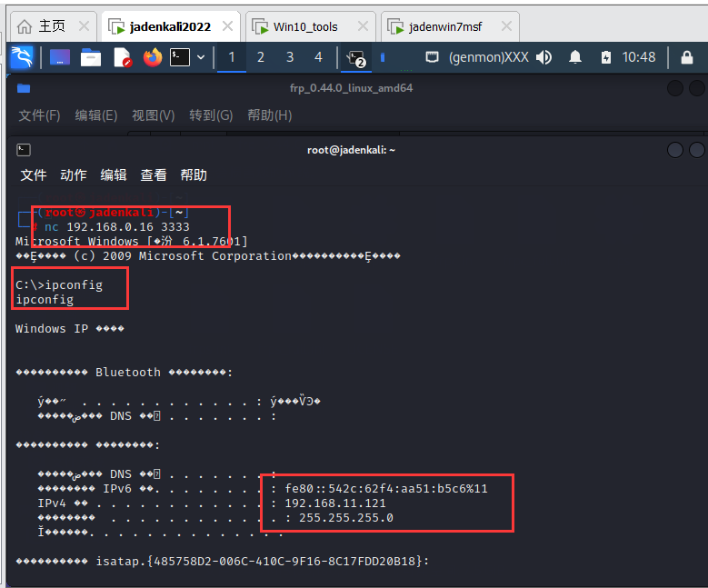Switch to workspace 2
The width and height of the screenshot is (708, 588).
[x=261, y=57]
